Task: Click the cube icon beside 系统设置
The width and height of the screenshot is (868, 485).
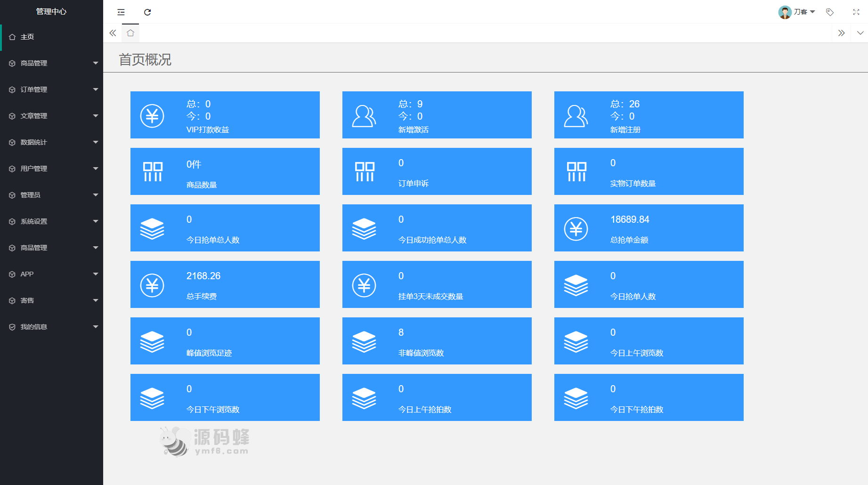Action: click(x=12, y=221)
